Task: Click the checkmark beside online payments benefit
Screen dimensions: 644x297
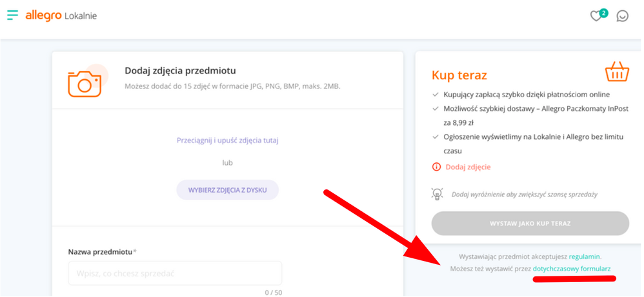Action: click(x=436, y=94)
